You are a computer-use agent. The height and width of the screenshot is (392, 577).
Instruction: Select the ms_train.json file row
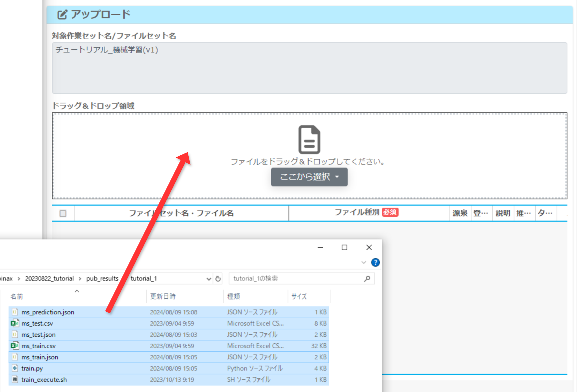point(40,357)
